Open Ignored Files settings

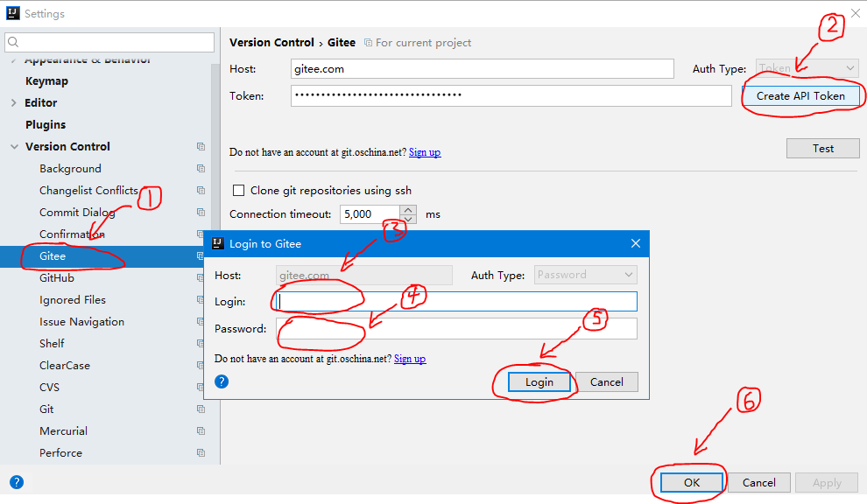click(73, 299)
